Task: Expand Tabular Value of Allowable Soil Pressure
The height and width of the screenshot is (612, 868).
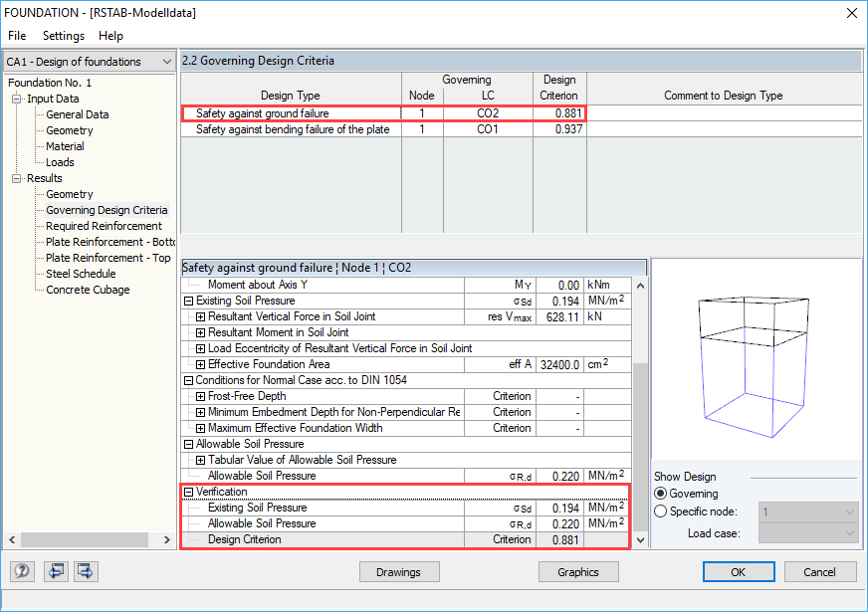Action: 200,461
